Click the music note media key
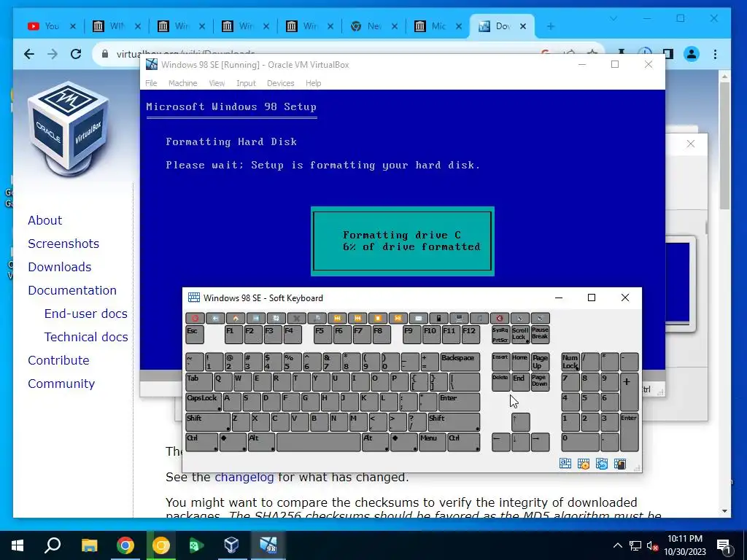The height and width of the screenshot is (560, 747). tap(479, 318)
